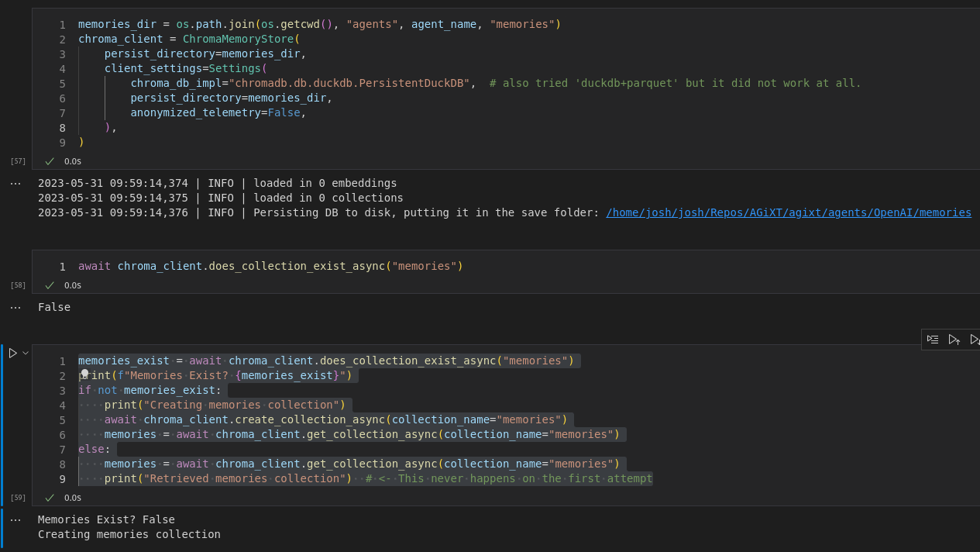Click the Execute Cell and Below icon

(975, 339)
